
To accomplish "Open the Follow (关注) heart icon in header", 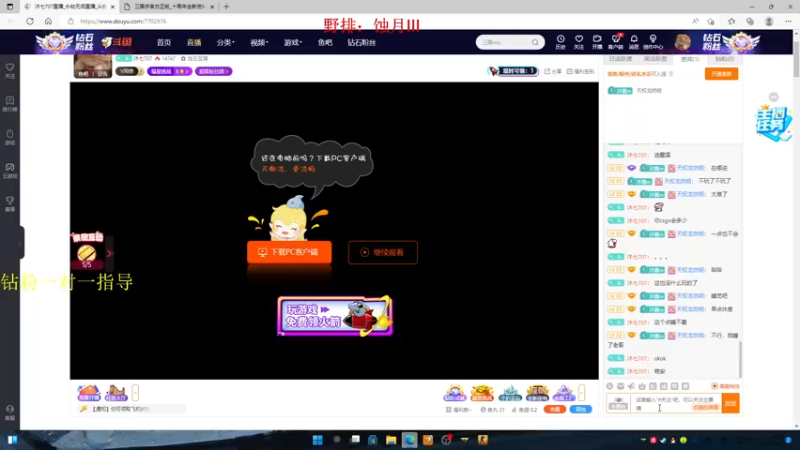I will (579, 42).
